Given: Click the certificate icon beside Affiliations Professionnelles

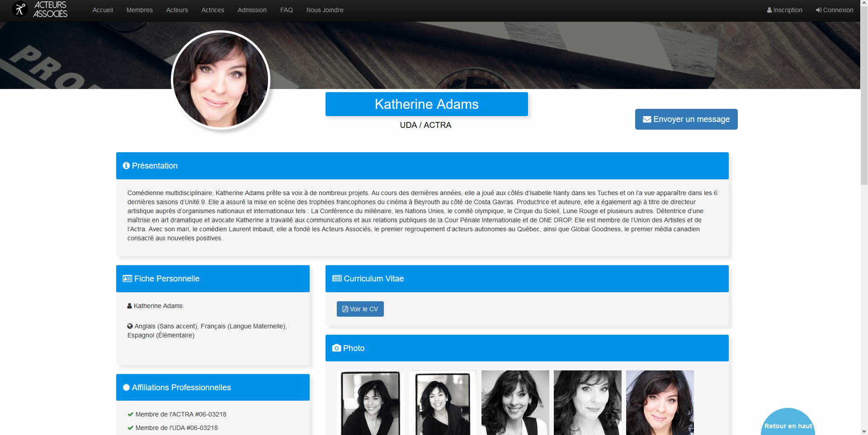Looking at the screenshot, I should click(126, 388).
